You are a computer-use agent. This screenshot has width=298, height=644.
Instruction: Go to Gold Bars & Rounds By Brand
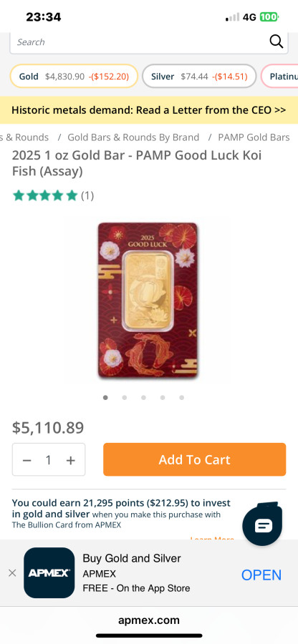[133, 137]
